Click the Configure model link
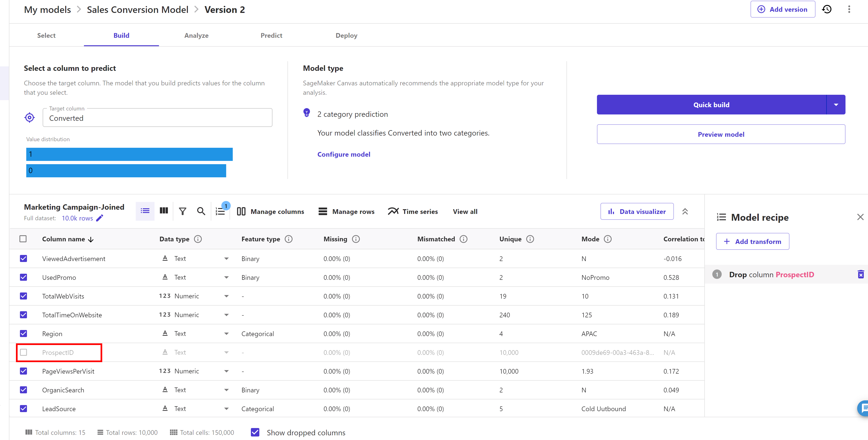The height and width of the screenshot is (440, 868). (344, 154)
